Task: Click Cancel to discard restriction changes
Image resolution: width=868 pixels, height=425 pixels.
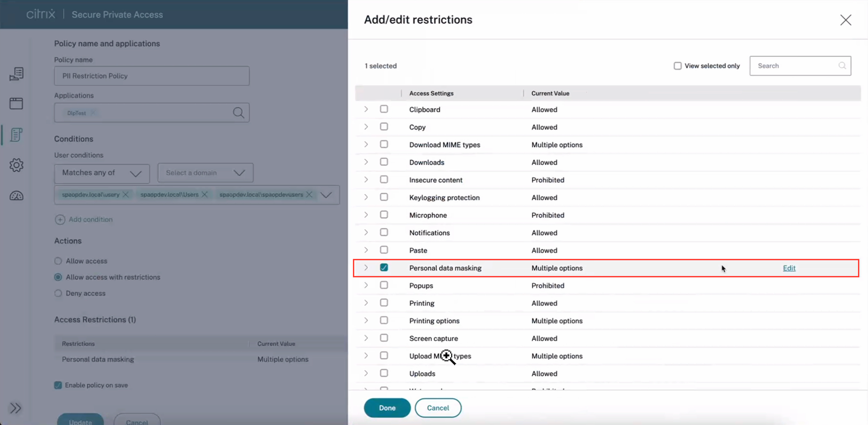Action: [438, 407]
